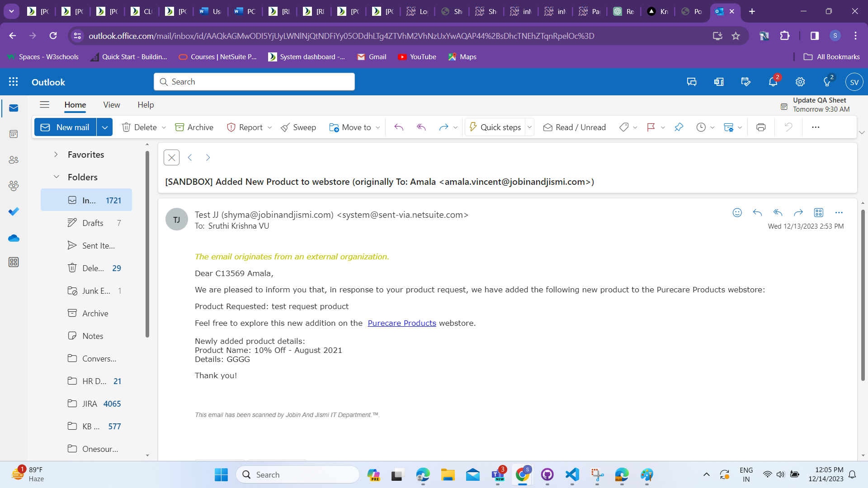Switch to the View tab
Screen dimensions: 868x488
pos(111,105)
